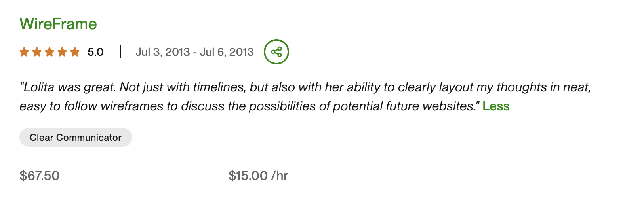Click the Jul 6, 2013 end date
This screenshot has width=644, height=212.
tap(227, 52)
